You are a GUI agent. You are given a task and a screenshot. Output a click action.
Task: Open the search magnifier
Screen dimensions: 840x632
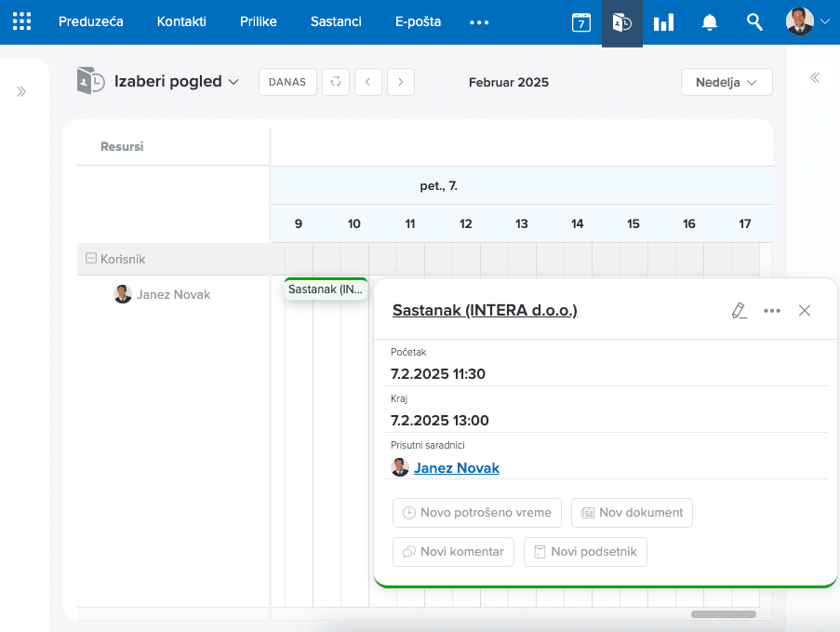tap(754, 22)
